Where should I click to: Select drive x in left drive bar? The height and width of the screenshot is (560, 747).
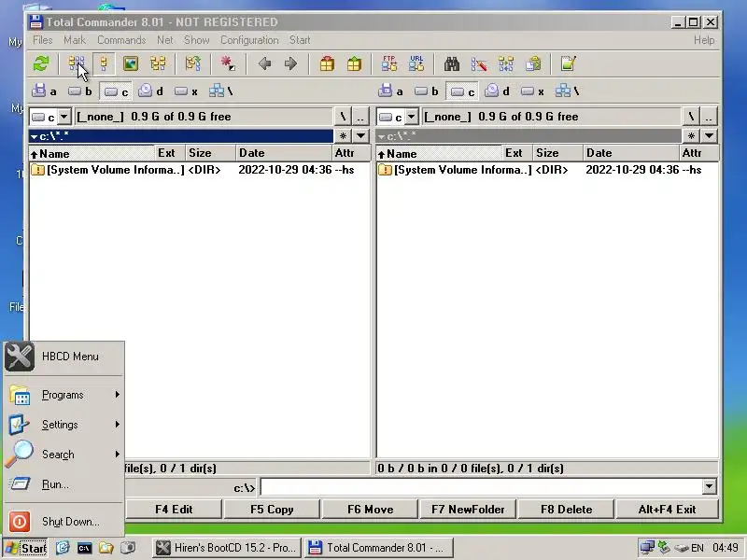pyautogui.click(x=186, y=91)
